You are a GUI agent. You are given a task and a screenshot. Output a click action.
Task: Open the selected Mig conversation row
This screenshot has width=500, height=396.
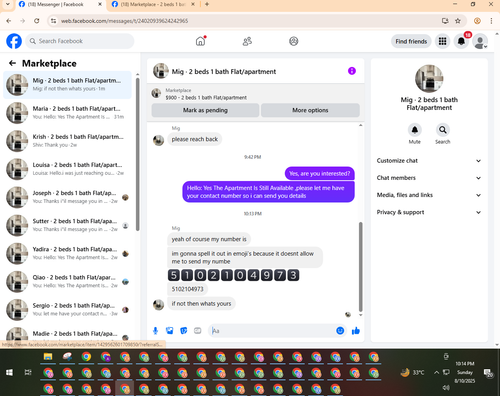pos(68,85)
